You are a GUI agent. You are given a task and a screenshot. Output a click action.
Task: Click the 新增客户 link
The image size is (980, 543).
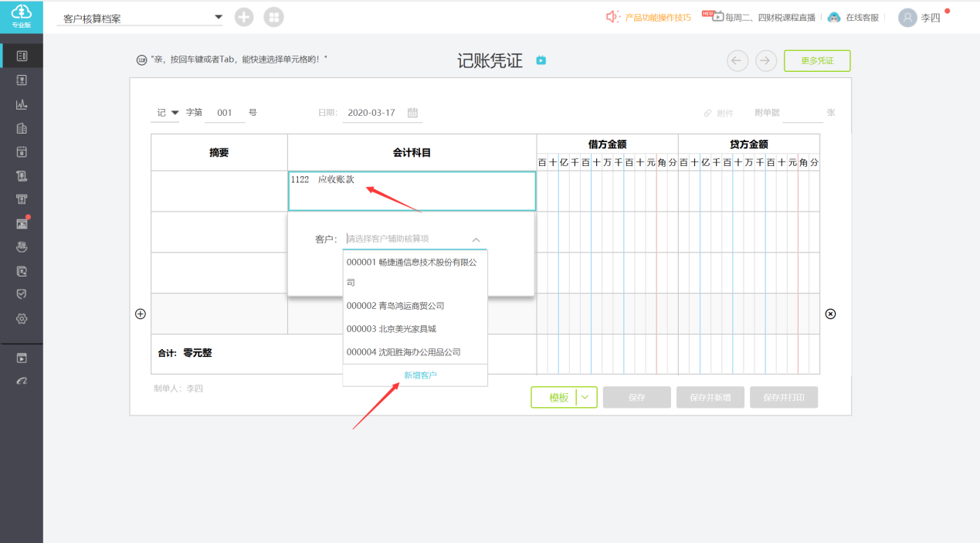click(x=420, y=375)
